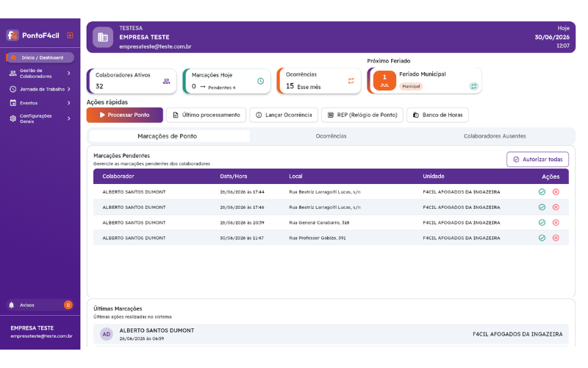Reject the 26/06/2026 17:44 marking
The height and width of the screenshot is (368, 588).
[x=556, y=192]
